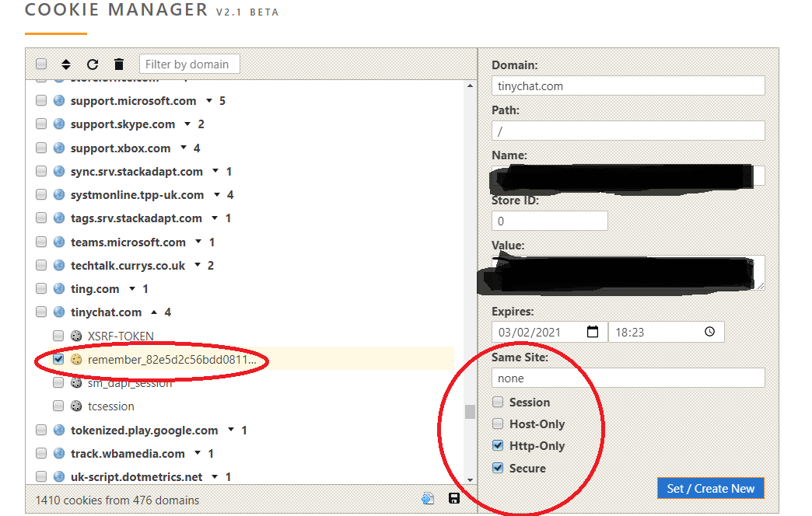Expand support.microsoft.com cookie list arrow
Image resolution: width=812 pixels, height=516 pixels.
[x=209, y=100]
